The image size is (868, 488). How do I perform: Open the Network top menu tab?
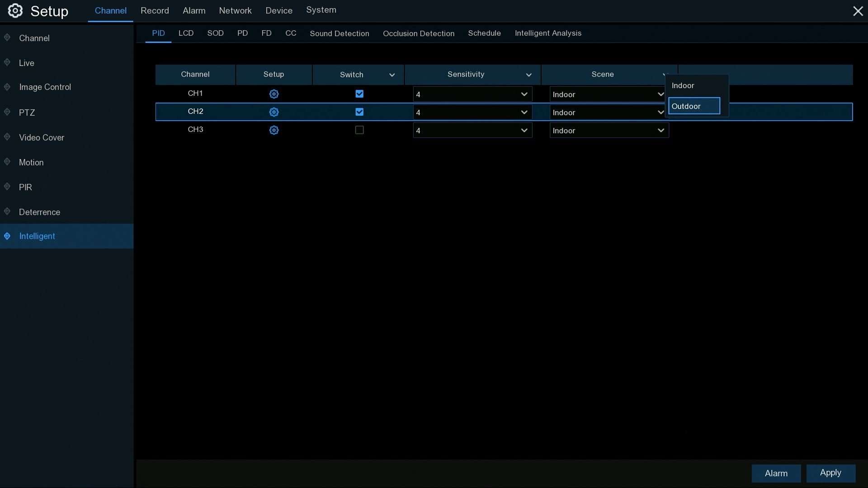click(235, 11)
